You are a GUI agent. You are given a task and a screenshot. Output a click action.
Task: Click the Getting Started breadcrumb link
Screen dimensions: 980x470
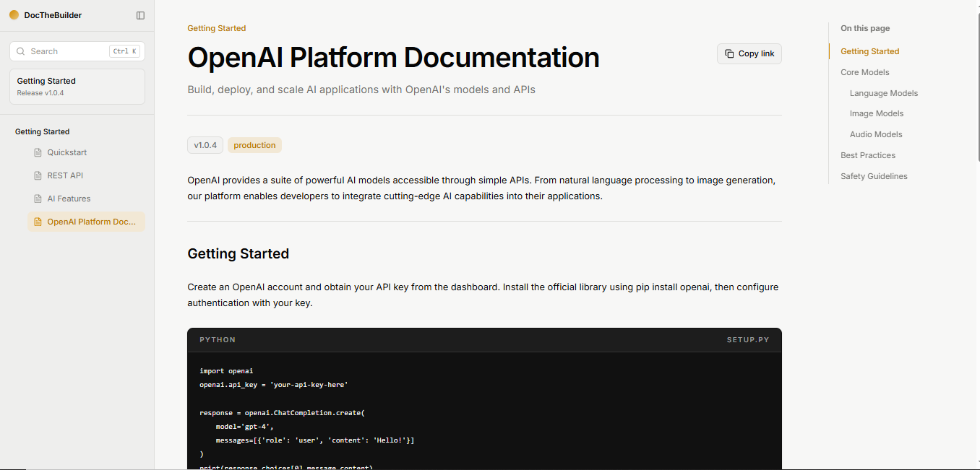click(x=217, y=28)
